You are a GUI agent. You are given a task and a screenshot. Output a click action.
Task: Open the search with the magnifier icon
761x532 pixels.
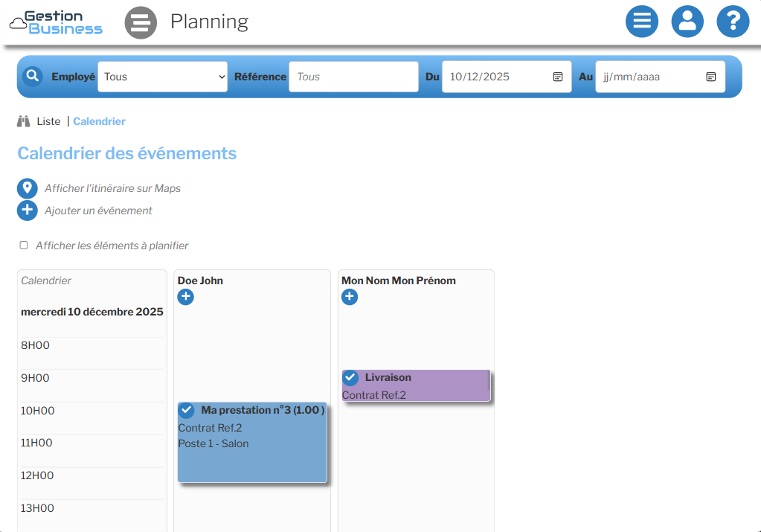pos(30,77)
